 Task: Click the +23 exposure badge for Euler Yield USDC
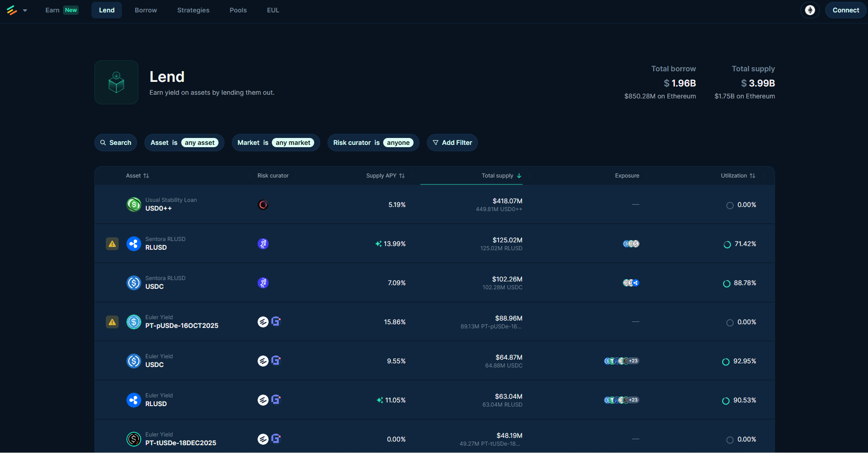(x=633, y=361)
